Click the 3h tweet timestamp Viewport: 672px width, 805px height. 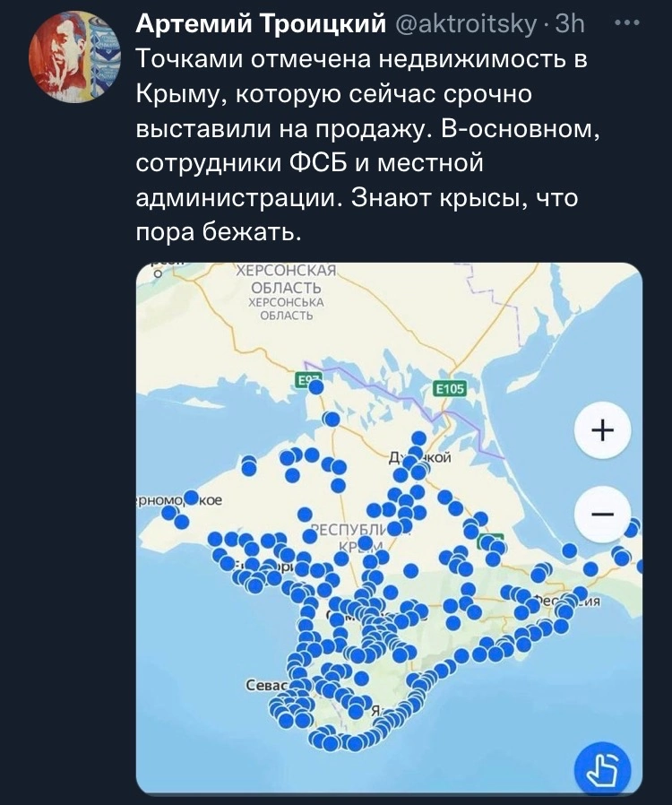[x=569, y=25]
